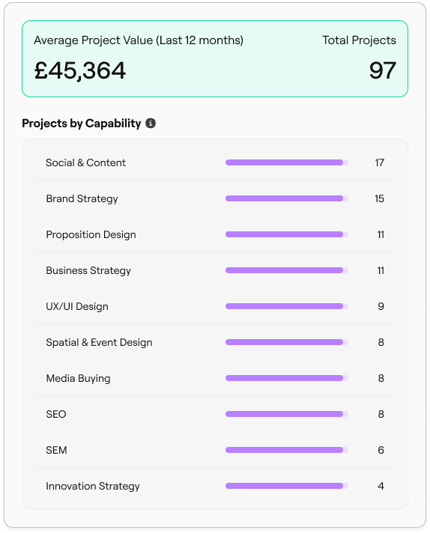Click the Business Strategy capability label

88,271
